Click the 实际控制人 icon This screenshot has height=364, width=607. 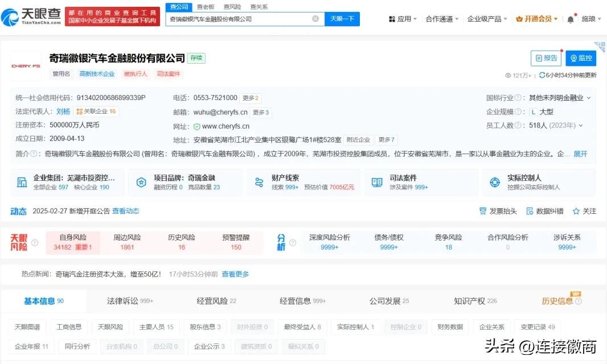pos(495,183)
